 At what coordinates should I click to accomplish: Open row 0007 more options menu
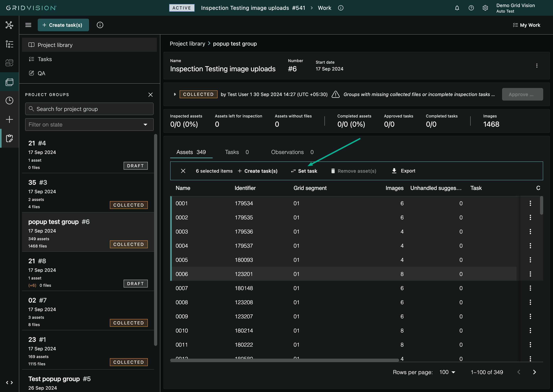pyautogui.click(x=530, y=288)
